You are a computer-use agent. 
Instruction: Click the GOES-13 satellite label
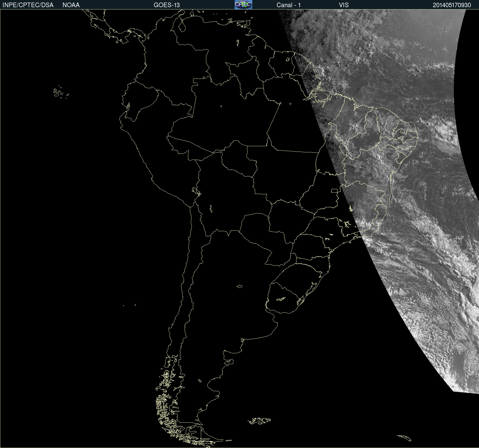pos(167,5)
